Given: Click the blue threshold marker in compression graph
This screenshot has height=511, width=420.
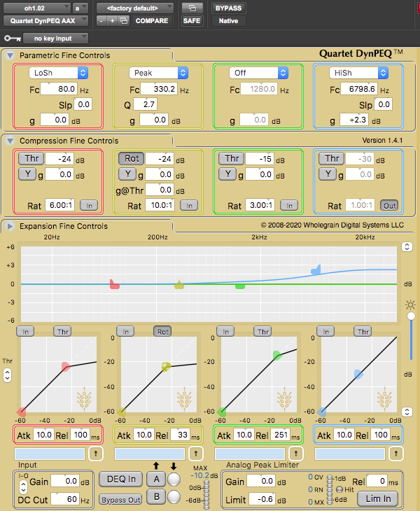Looking at the screenshot, I should pos(358,374).
